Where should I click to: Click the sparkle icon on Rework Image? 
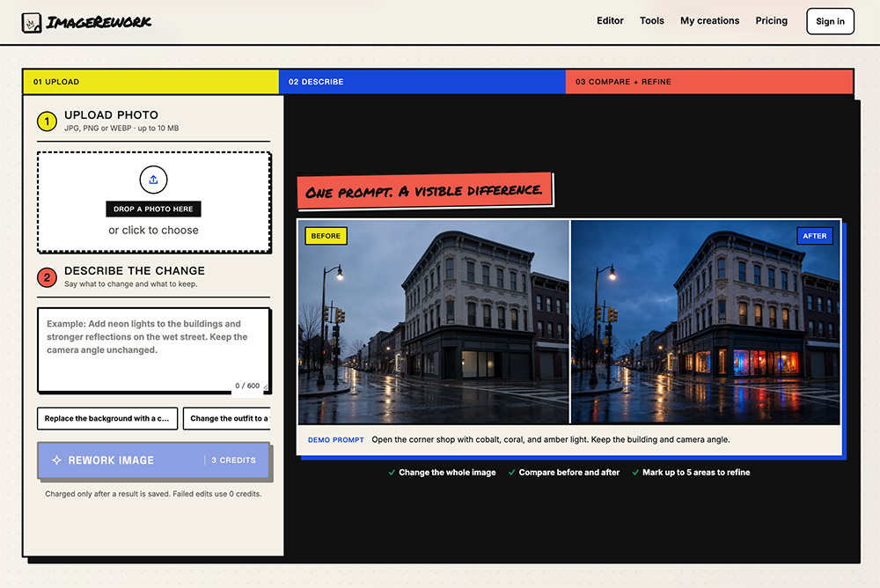coord(56,460)
